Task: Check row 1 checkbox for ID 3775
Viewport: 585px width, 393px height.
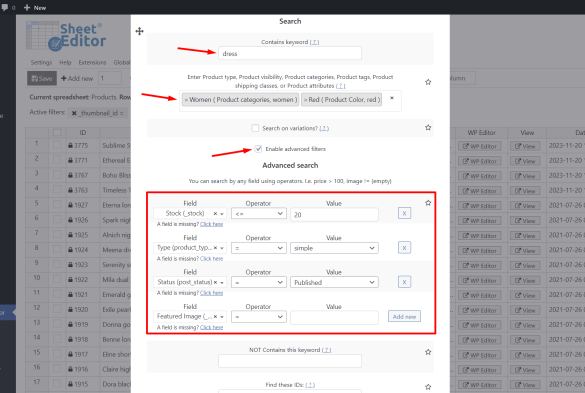Action: click(x=57, y=145)
